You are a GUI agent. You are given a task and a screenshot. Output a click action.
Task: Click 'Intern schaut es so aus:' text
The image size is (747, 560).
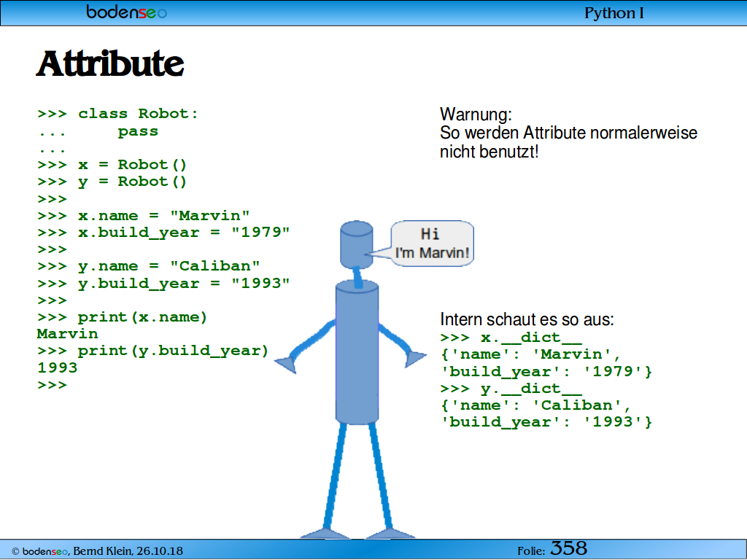click(x=527, y=319)
